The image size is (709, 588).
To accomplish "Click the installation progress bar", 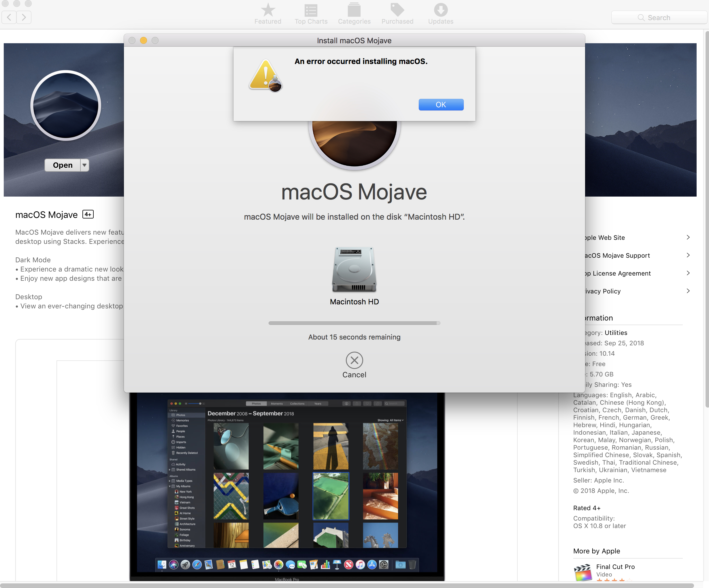I will point(354,323).
